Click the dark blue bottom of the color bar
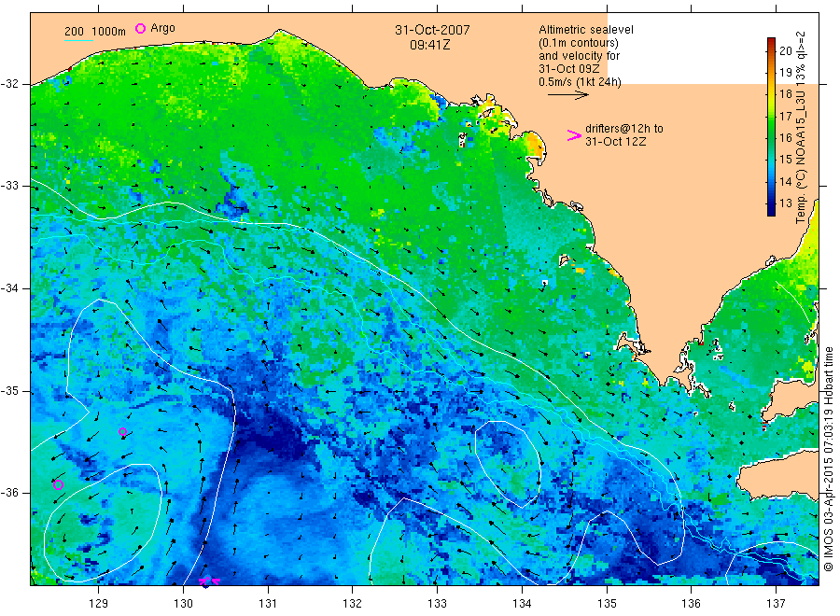This screenshot has height=616, width=840. coord(771,211)
